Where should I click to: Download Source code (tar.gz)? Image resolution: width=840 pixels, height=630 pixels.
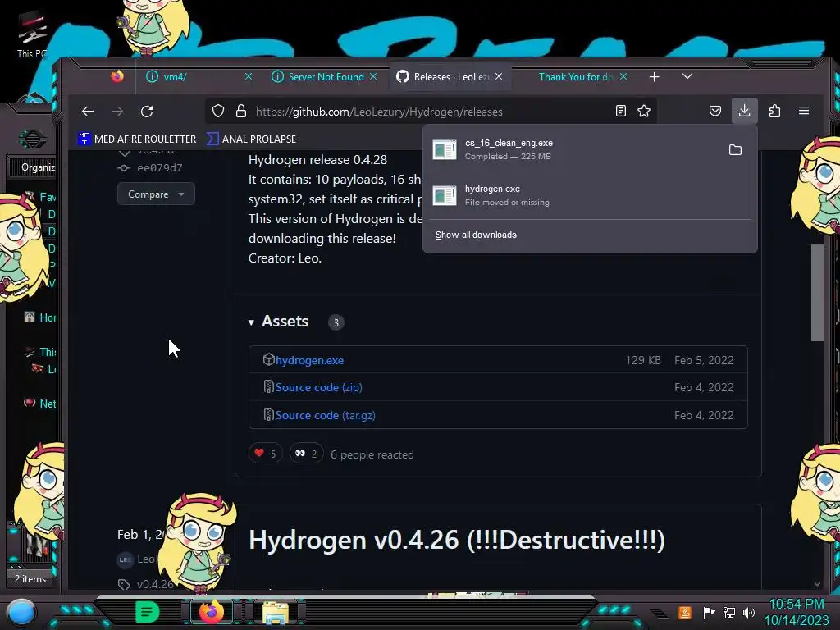tap(325, 415)
